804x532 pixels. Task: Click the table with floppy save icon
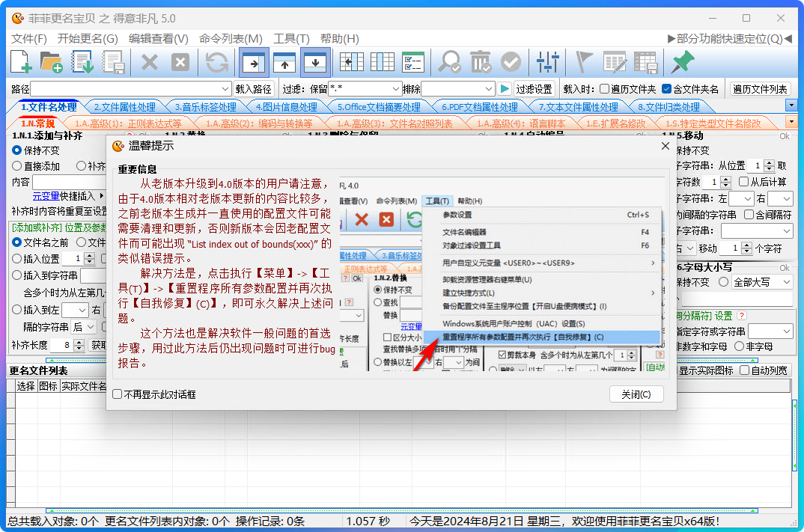(645, 63)
